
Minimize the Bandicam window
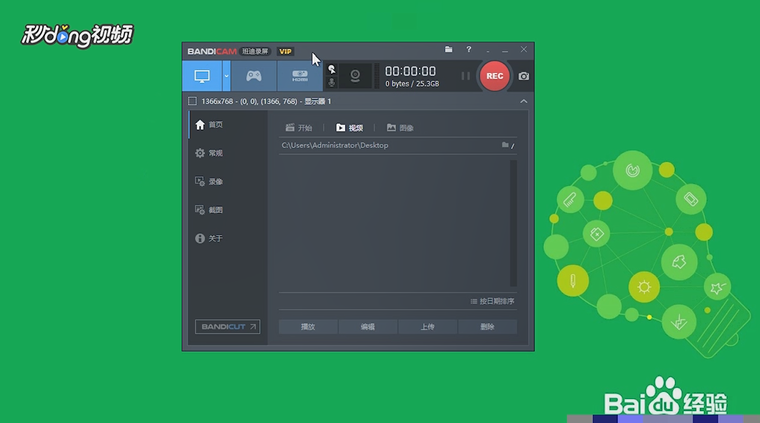pyautogui.click(x=505, y=50)
